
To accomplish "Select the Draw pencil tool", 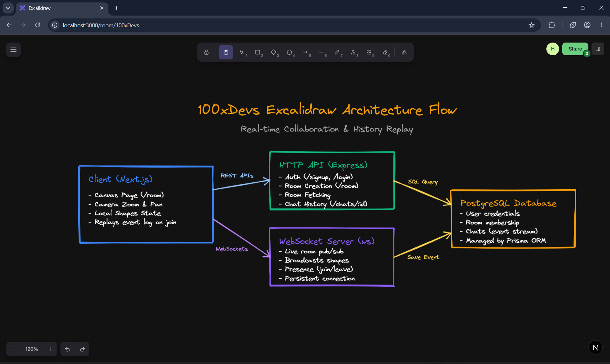I will point(337,52).
